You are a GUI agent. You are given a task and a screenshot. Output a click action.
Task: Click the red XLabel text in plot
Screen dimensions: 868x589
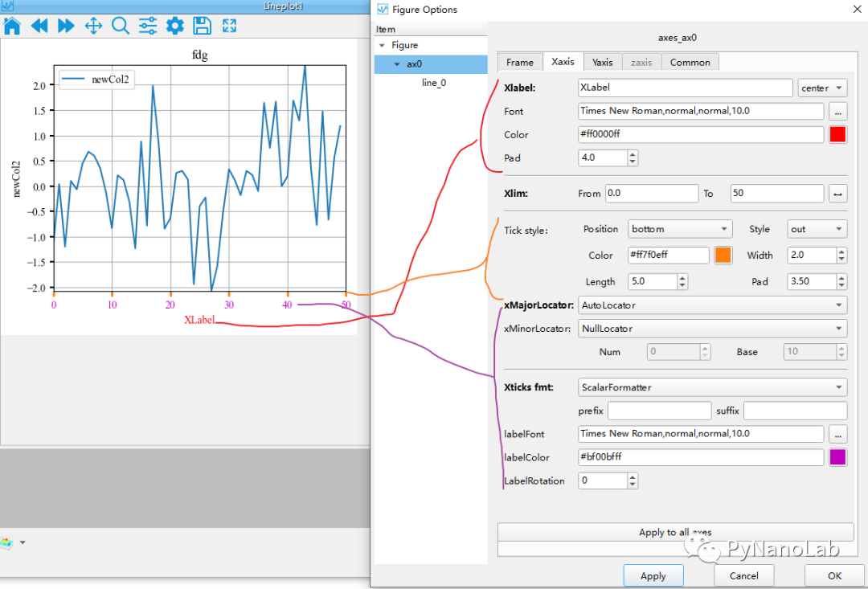point(199,320)
